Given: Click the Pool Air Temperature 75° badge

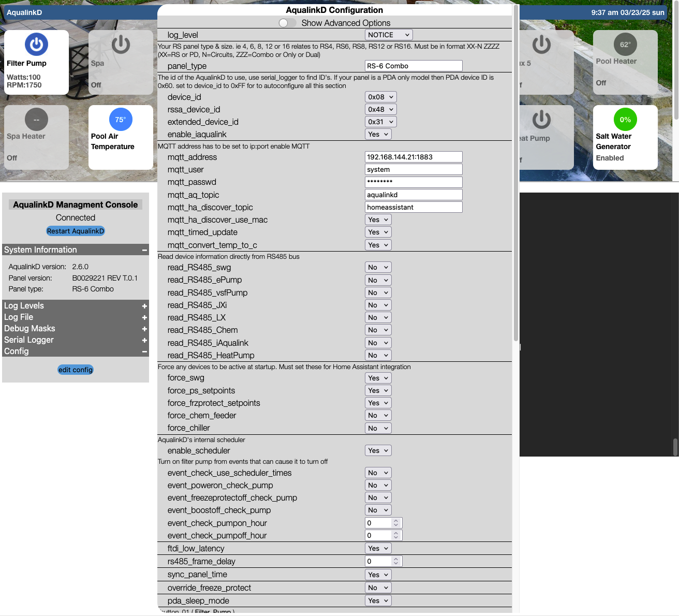Looking at the screenshot, I should [121, 120].
